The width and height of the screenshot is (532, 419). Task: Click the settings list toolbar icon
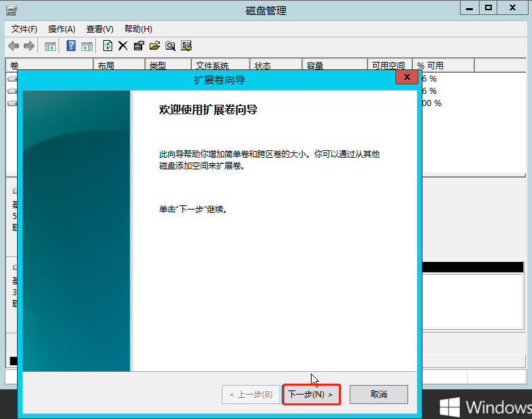pyautogui.click(x=186, y=46)
